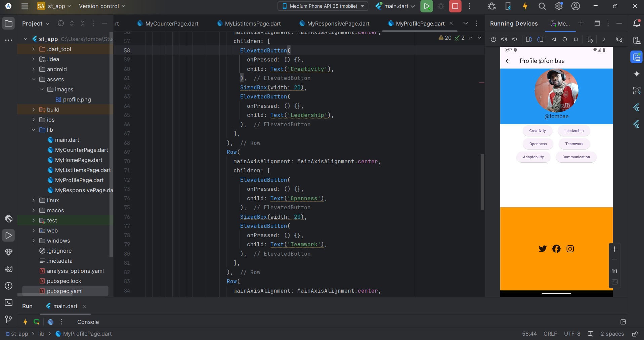Switch to the MyCounterPage.dart tab
Screen dimensions: 644x340
(171, 24)
